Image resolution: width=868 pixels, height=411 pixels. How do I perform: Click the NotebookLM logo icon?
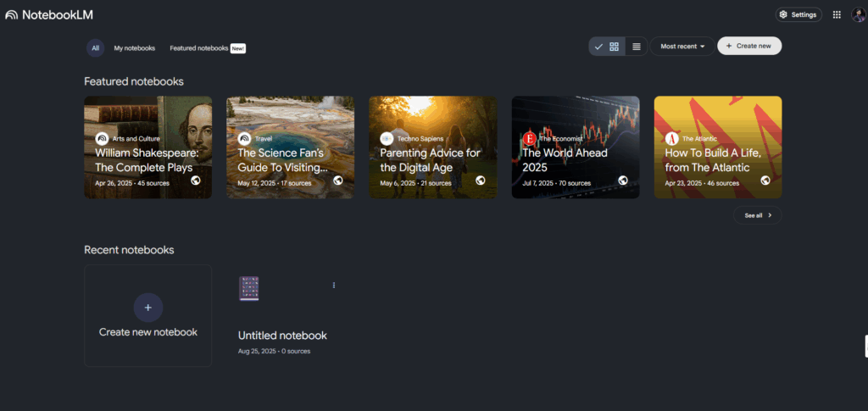(12, 15)
